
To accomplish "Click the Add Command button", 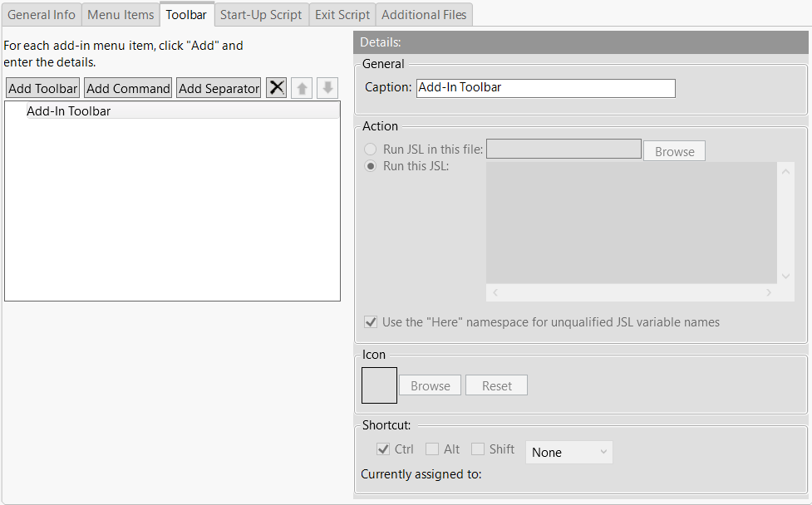I will [127, 87].
